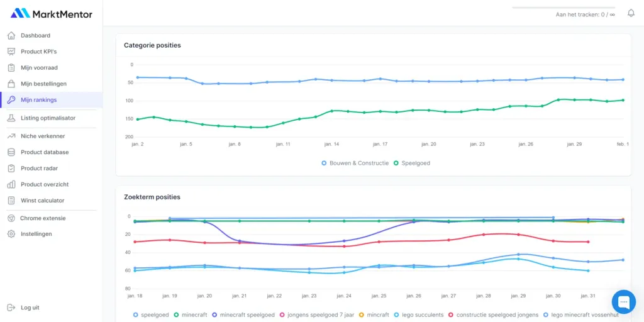Screen dimensions: 644x322
Task: Open the Winst calculator link
Action: (x=43, y=201)
